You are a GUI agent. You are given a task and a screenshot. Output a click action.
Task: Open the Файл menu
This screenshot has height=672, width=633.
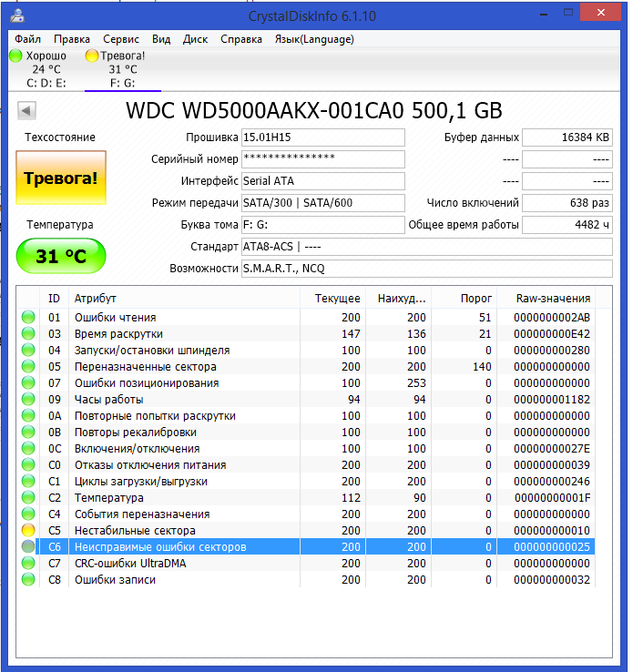coord(27,39)
